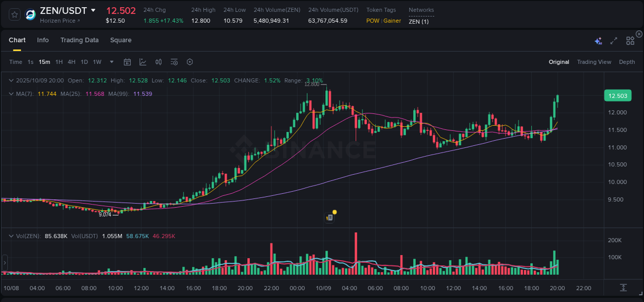Open the calendar date range picker
644x302 pixels.
127,61
